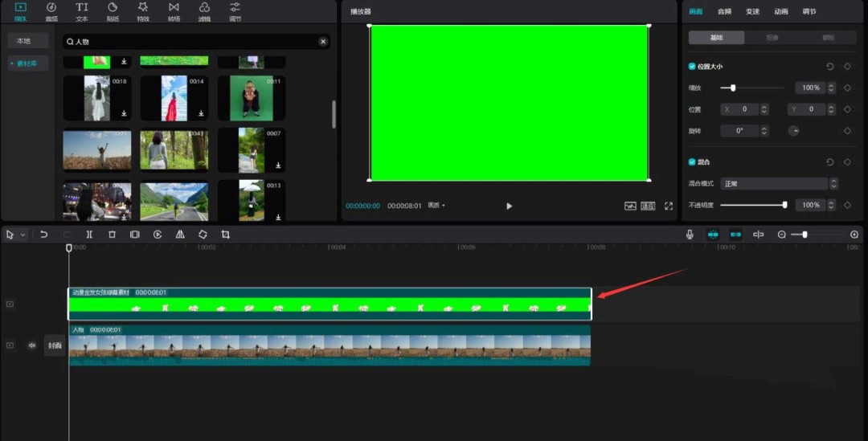Screen dimensions: 868x441
Task: Open the 贴纸 (stickers) panel
Action: 113,10
